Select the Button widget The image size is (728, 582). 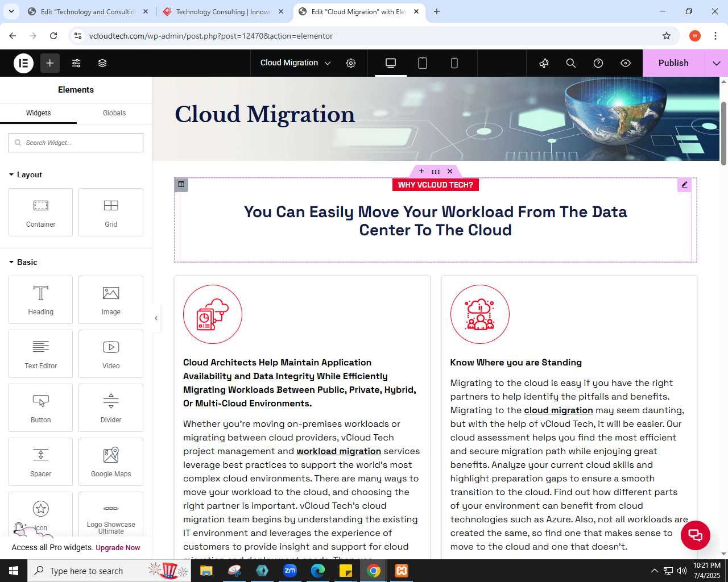coord(40,408)
